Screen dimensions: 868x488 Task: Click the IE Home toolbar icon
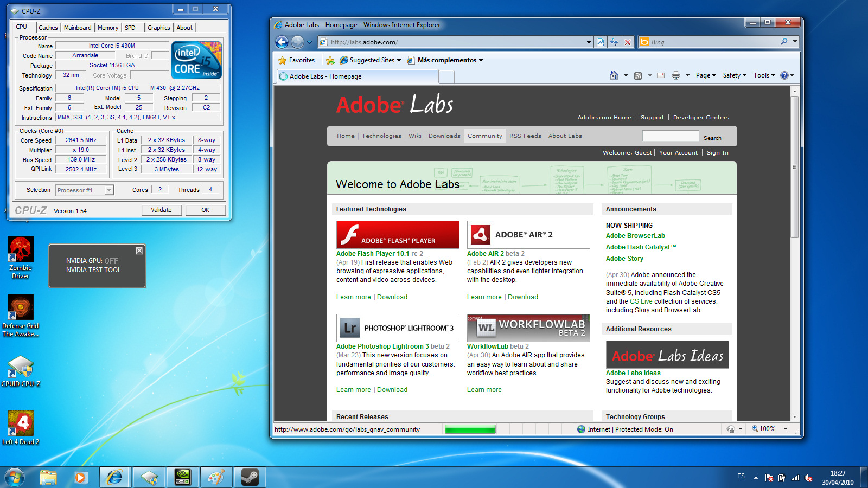614,76
